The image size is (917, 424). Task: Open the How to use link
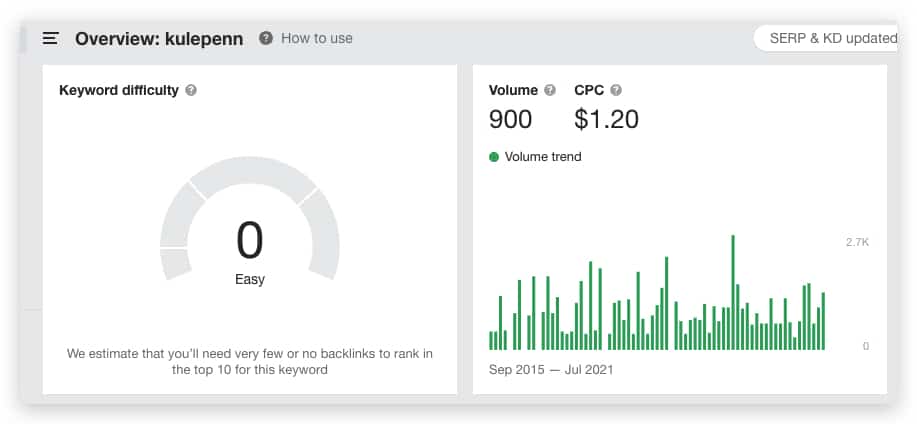[317, 39]
